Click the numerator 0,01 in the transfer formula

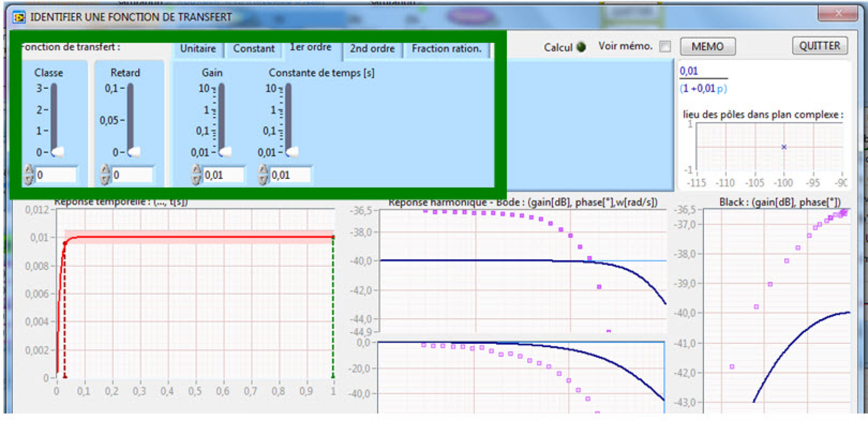(x=689, y=71)
